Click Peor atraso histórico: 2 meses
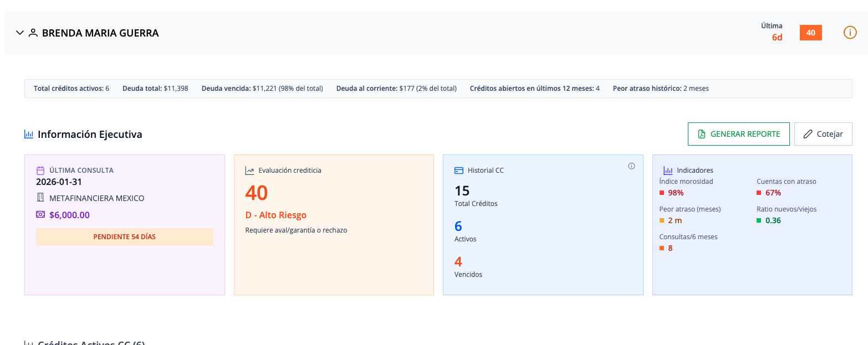This screenshot has width=868, height=345. (x=661, y=89)
